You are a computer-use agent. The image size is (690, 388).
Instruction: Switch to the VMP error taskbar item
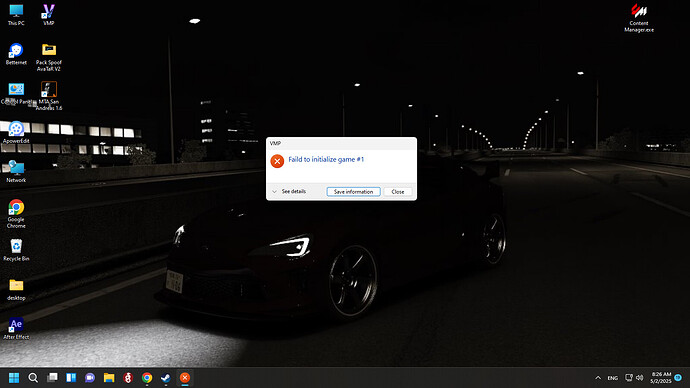[x=185, y=378]
